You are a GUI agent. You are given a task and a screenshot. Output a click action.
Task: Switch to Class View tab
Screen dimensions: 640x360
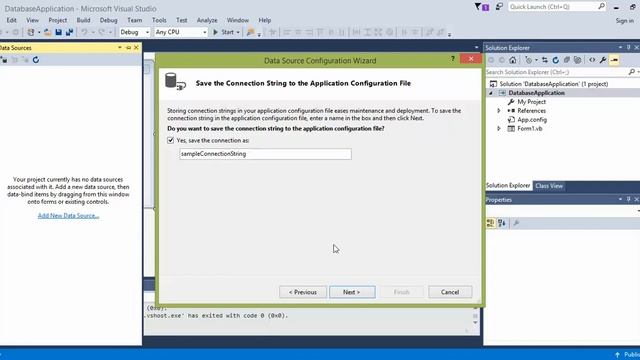coord(549,186)
